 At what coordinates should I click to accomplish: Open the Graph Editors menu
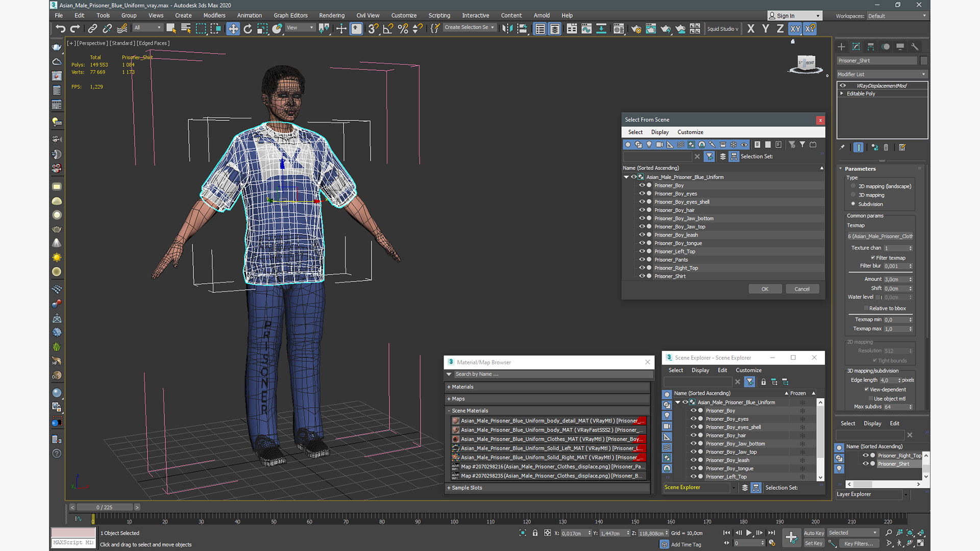tap(290, 15)
